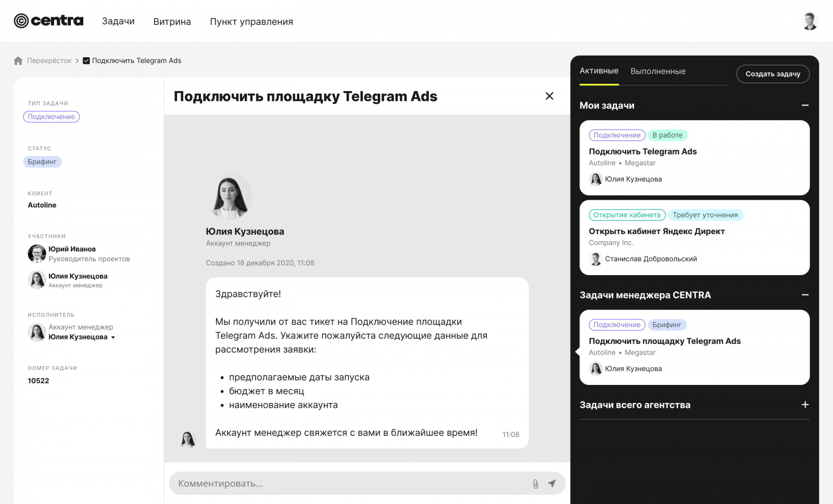Open the user profile avatar menu
Screen dimensions: 833x504
click(810, 21)
